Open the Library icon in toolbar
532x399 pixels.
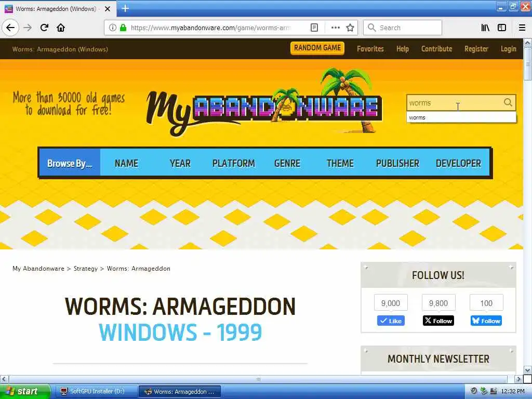pos(485,28)
